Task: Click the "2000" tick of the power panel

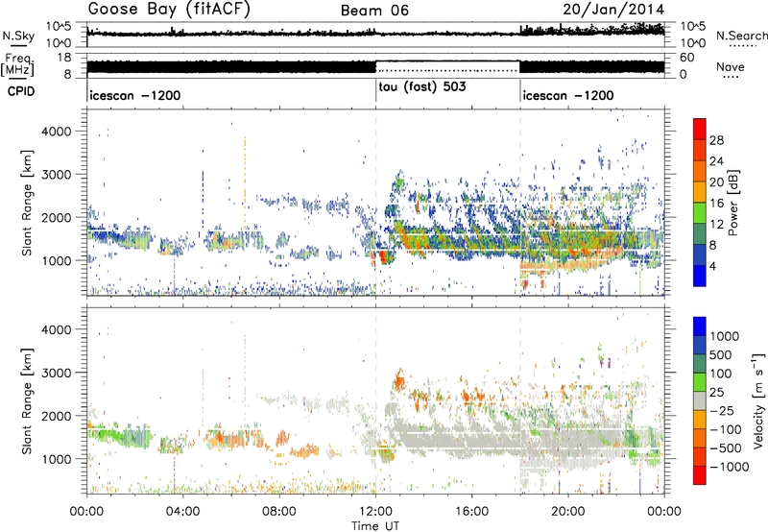Action: [57, 217]
